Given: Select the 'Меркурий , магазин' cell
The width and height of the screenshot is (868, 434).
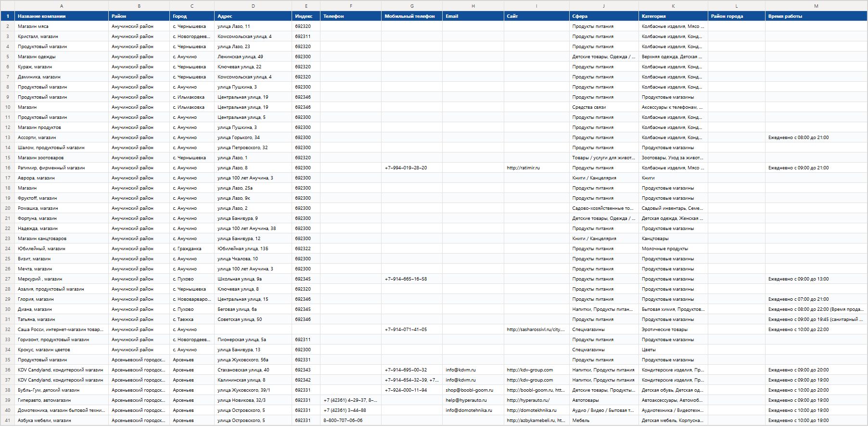Looking at the screenshot, I should pyautogui.click(x=62, y=279).
